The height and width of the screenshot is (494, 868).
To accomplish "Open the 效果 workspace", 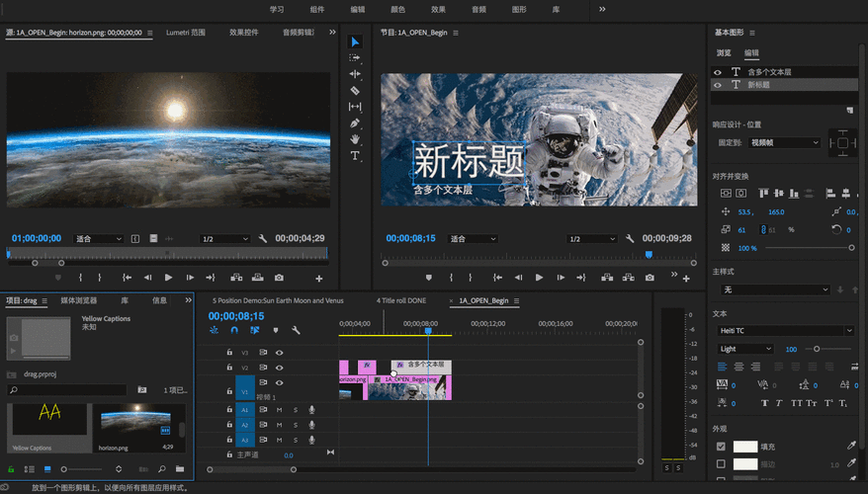I will coord(438,10).
